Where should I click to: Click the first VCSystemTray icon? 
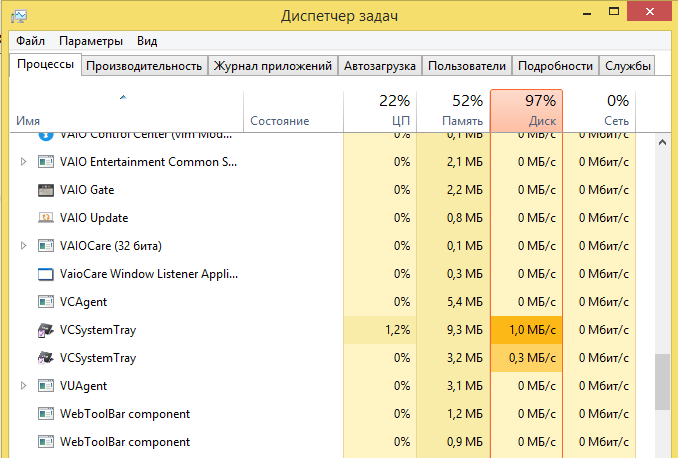45,329
